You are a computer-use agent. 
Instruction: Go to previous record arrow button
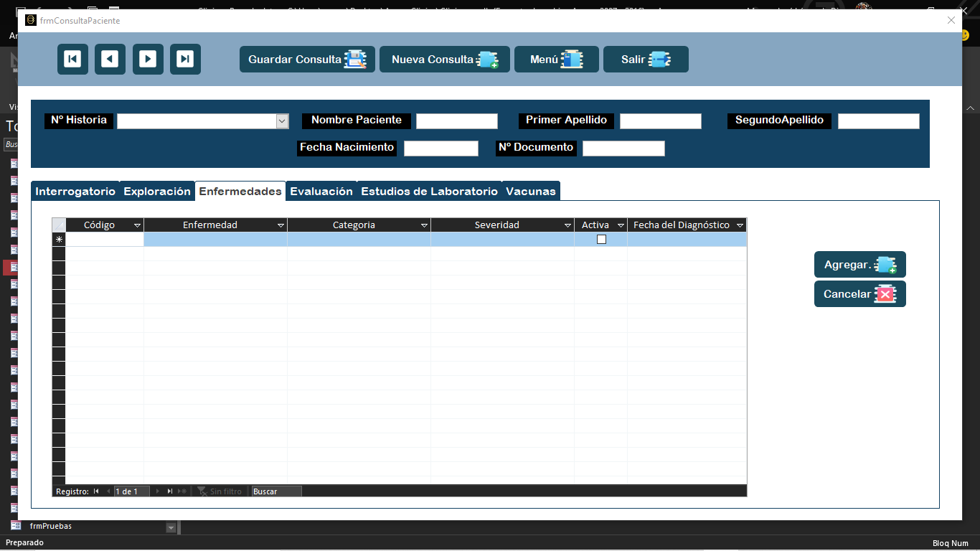coord(110,59)
